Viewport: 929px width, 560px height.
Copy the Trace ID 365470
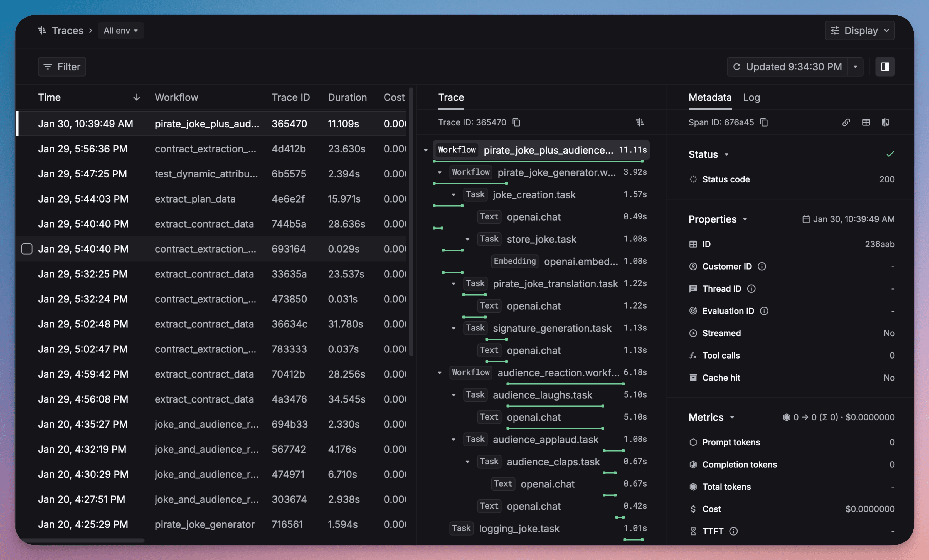pyautogui.click(x=516, y=122)
